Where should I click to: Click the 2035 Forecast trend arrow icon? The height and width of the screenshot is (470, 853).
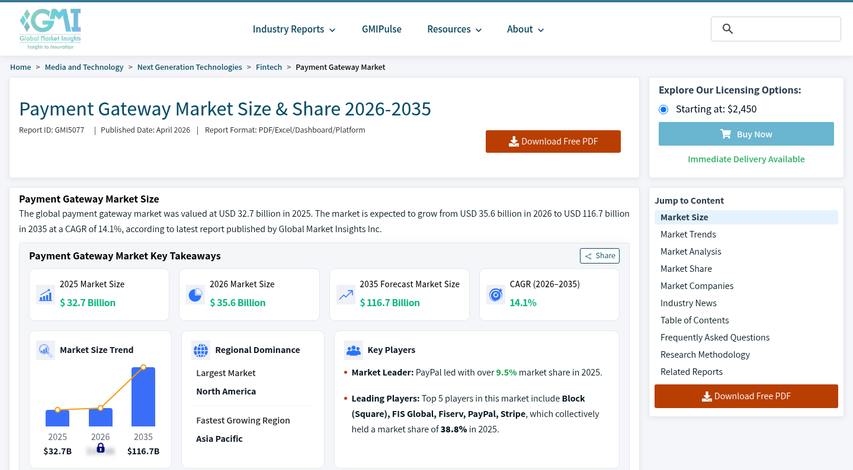pyautogui.click(x=345, y=294)
